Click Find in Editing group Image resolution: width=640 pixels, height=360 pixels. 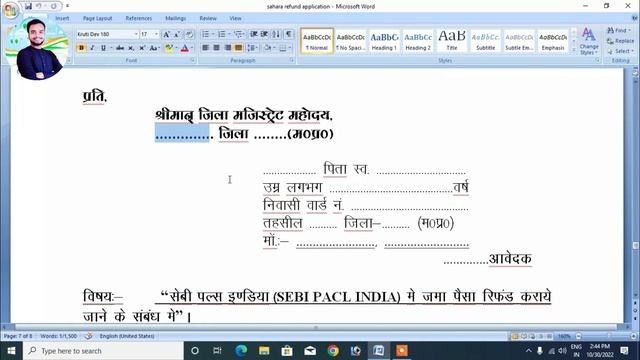pos(619,31)
